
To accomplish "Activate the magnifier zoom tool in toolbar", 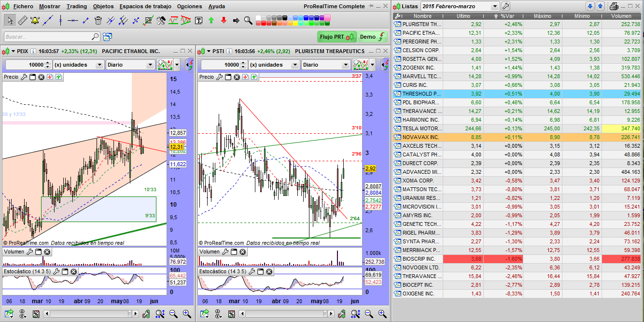I will (248, 20).
